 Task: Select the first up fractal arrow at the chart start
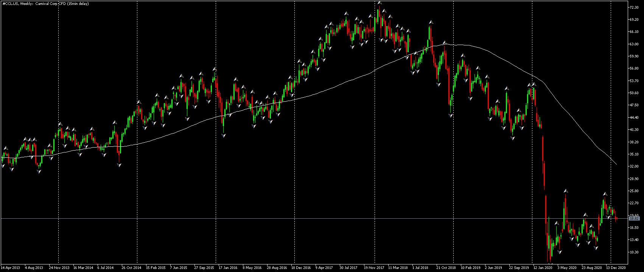click(6, 148)
